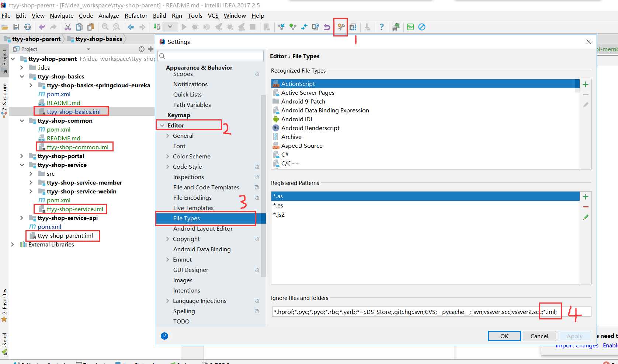This screenshot has width=618, height=364.
Task: Add a registered pattern with green plus
Action: click(x=586, y=197)
